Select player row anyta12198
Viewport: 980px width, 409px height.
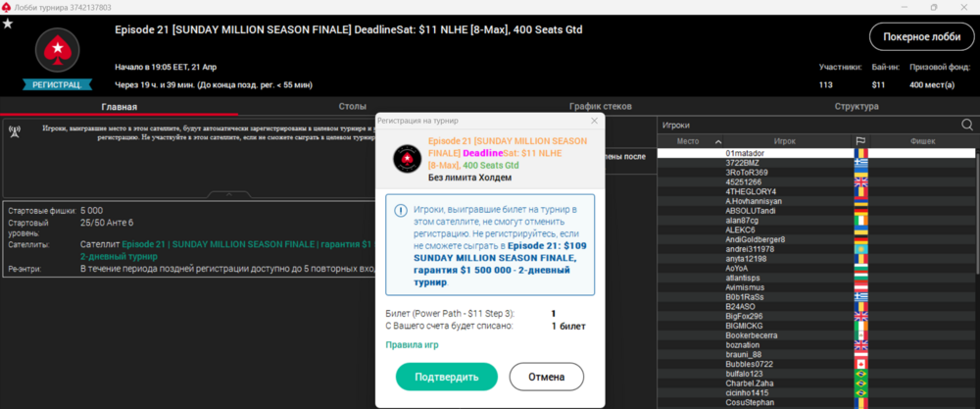[816, 258]
